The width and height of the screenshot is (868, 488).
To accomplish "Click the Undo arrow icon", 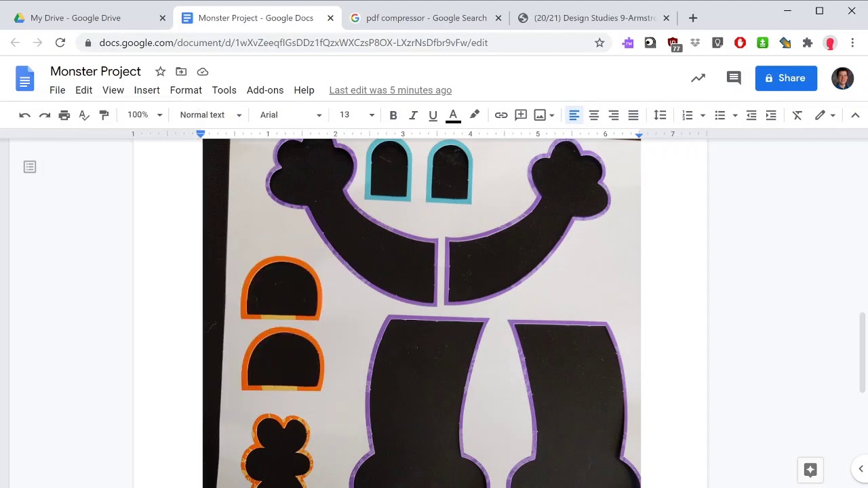I will 24,115.
